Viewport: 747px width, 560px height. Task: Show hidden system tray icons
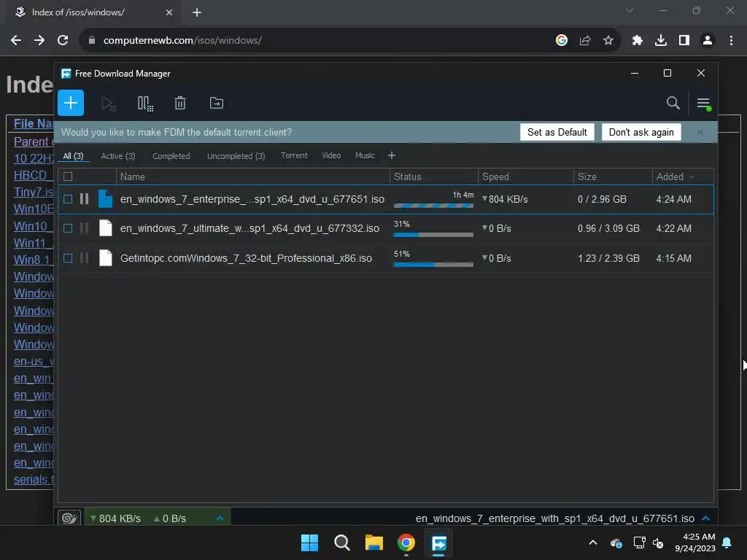point(593,542)
